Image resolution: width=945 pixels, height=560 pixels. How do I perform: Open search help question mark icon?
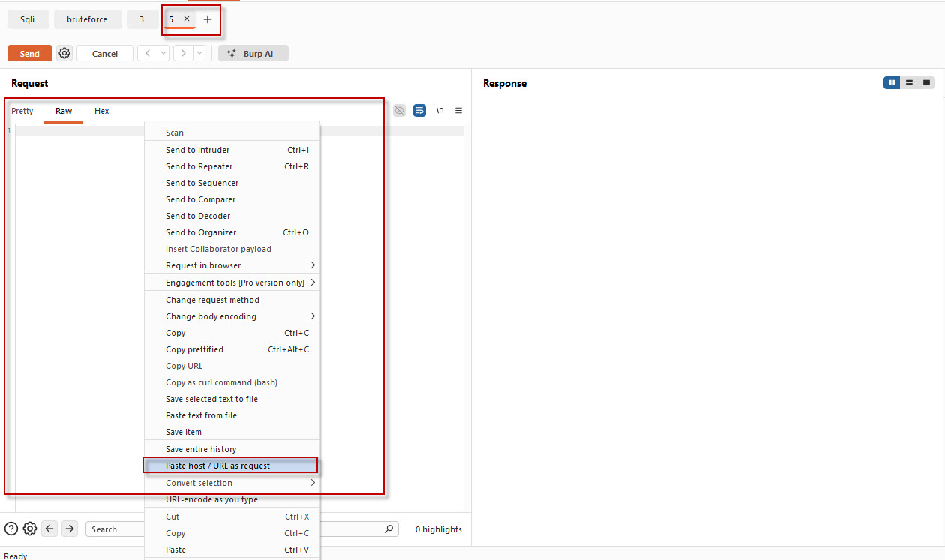(11, 529)
